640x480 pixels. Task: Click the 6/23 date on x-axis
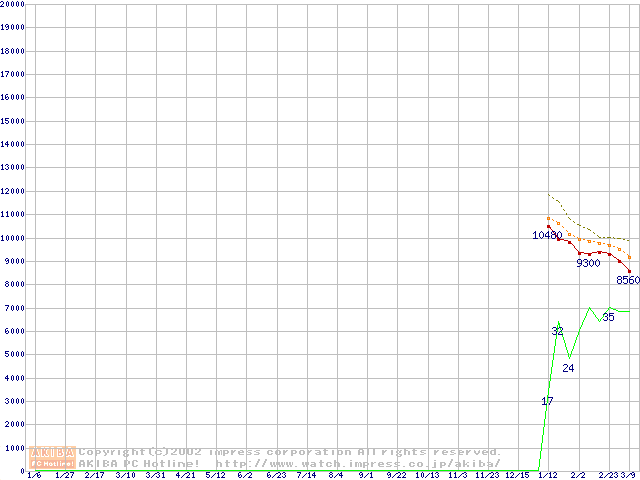point(277,475)
